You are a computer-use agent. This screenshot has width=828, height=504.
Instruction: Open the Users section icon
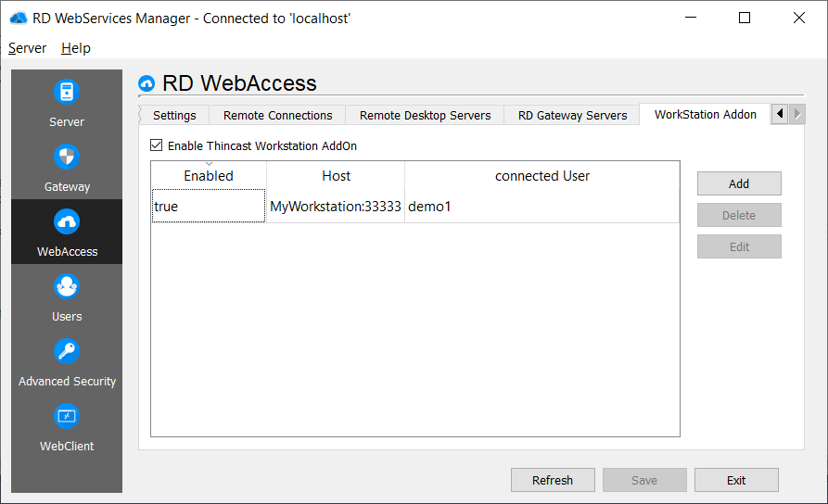[x=67, y=287]
